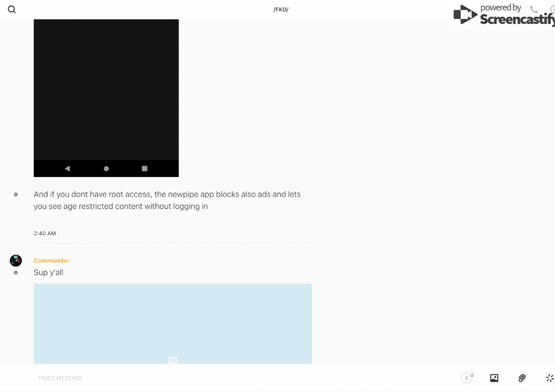
Task: Open the phone screenshot image attachment
Action: [x=106, y=90]
